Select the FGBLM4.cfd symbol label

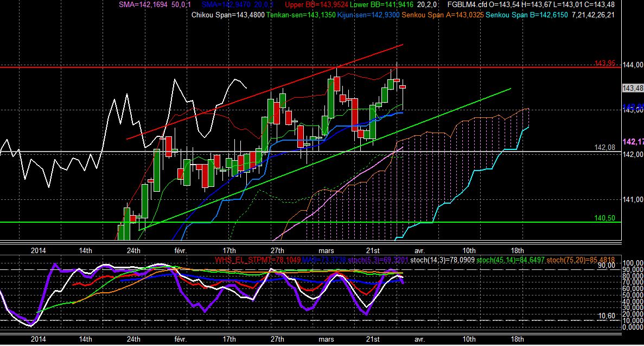click(467, 5)
